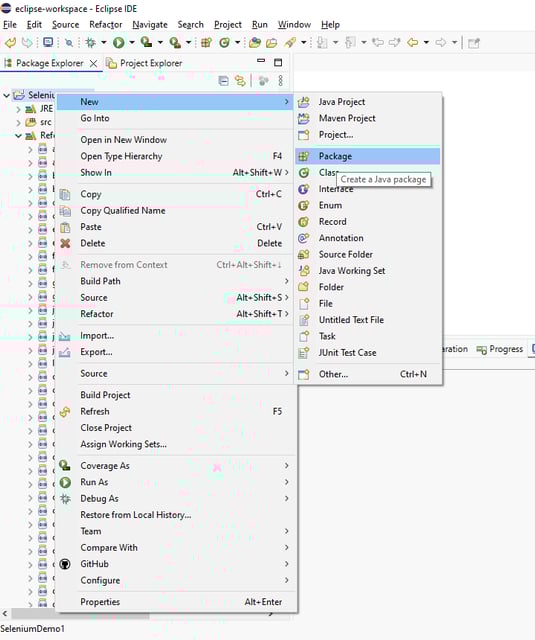Click the JUnit Test Case icon

pos(304,353)
